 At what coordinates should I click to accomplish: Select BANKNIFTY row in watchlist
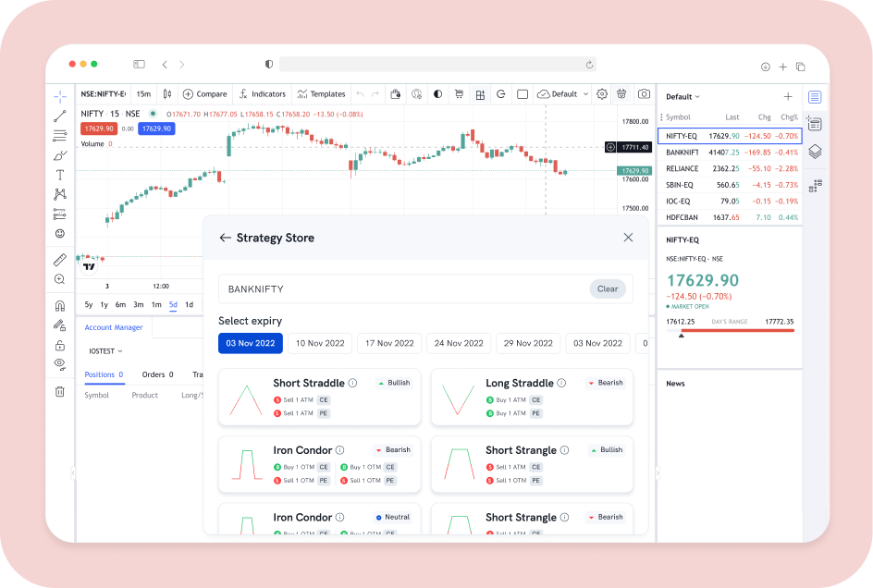click(730, 152)
